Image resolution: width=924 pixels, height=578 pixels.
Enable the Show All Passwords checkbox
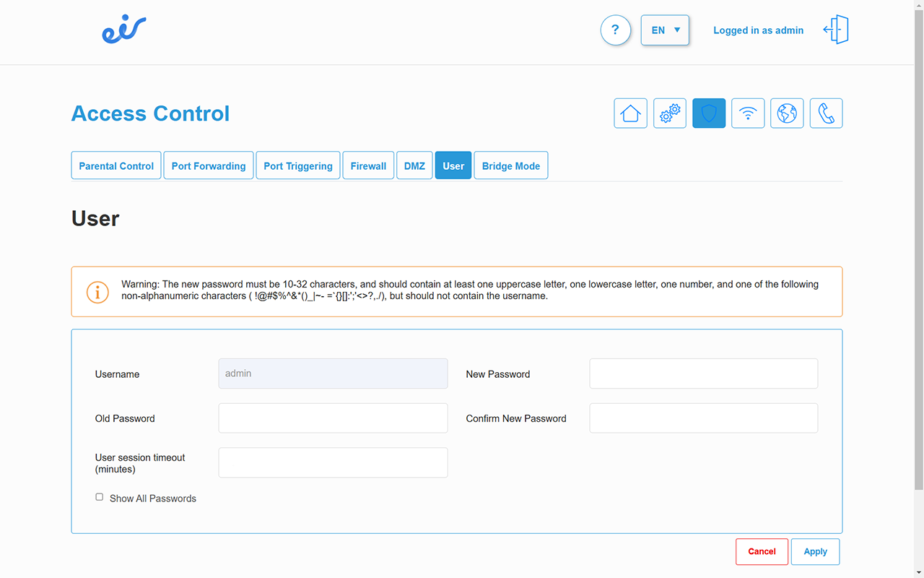click(100, 497)
